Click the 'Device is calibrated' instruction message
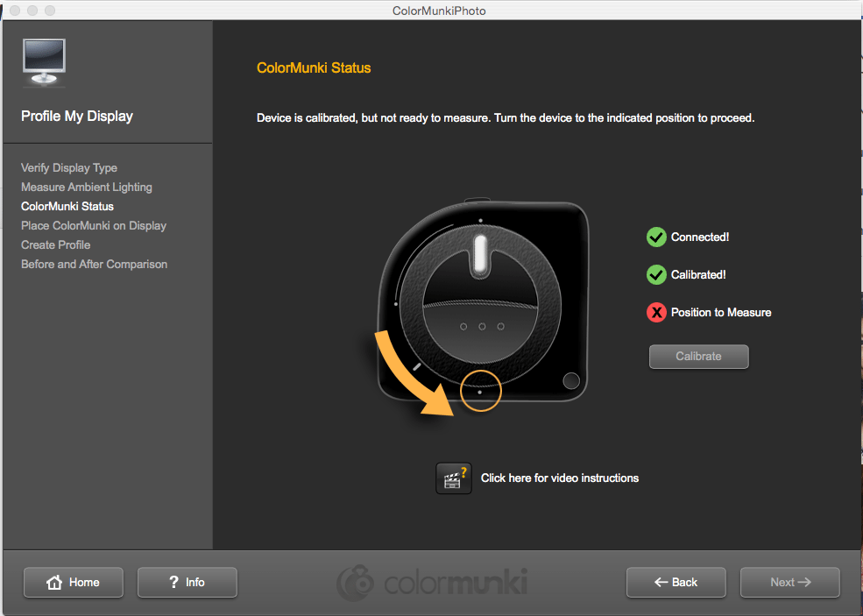Screen dimensions: 863x616 506,117
